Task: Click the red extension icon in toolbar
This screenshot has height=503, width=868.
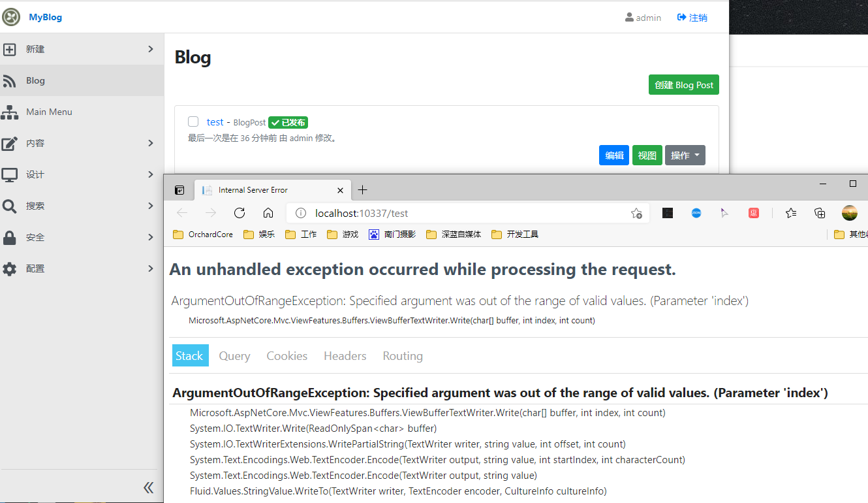Action: (754, 213)
